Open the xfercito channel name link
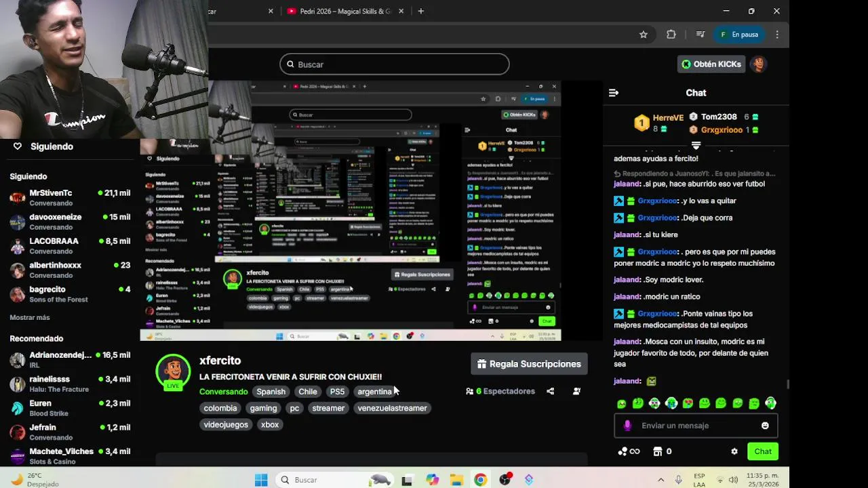868x488 pixels. tap(220, 361)
